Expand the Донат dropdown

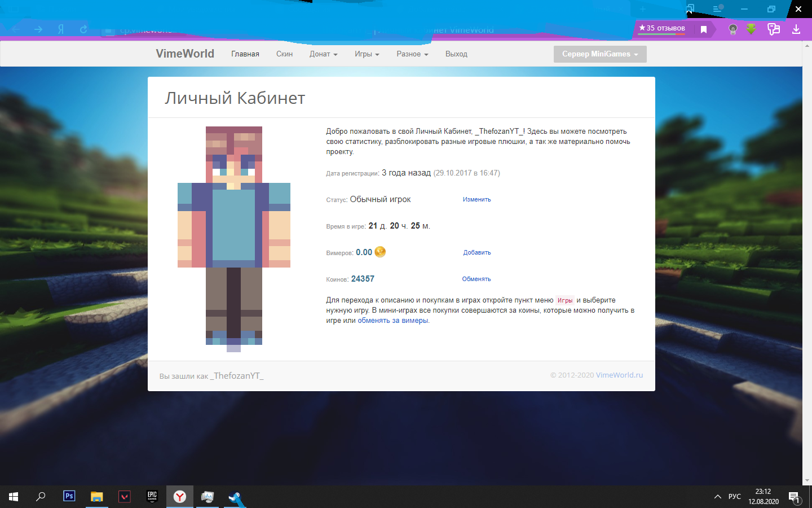point(323,54)
